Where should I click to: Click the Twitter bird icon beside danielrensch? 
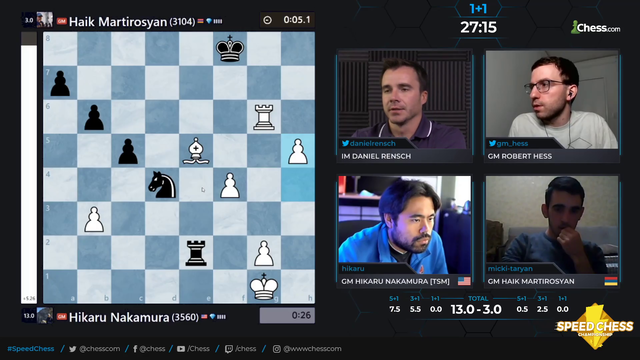(x=345, y=143)
